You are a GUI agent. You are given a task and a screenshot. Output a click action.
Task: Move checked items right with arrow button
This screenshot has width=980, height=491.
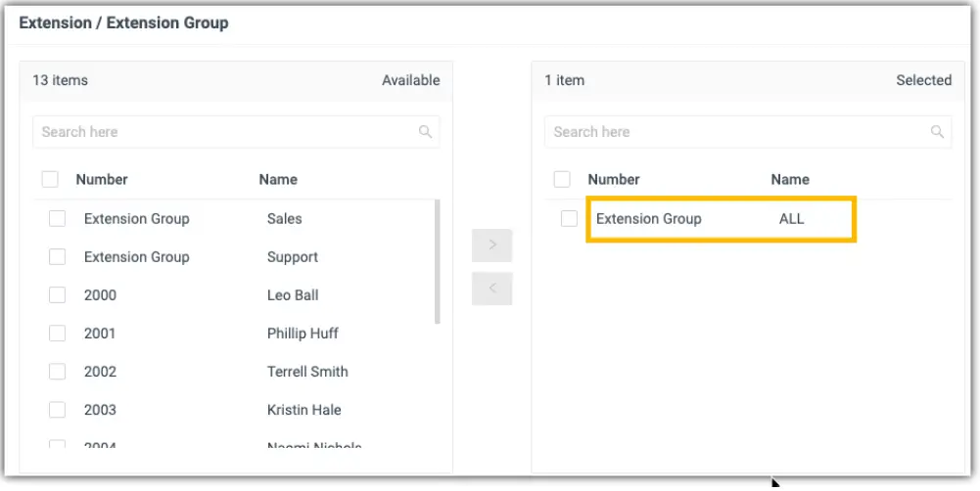(491, 245)
